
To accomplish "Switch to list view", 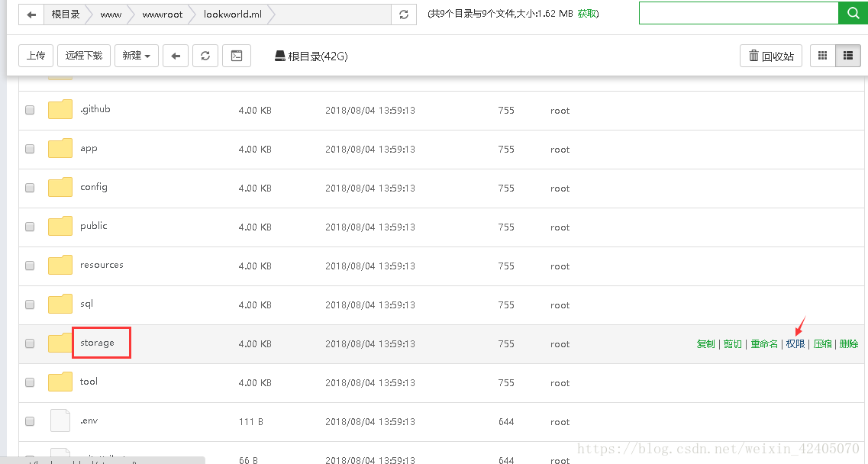I will 848,56.
